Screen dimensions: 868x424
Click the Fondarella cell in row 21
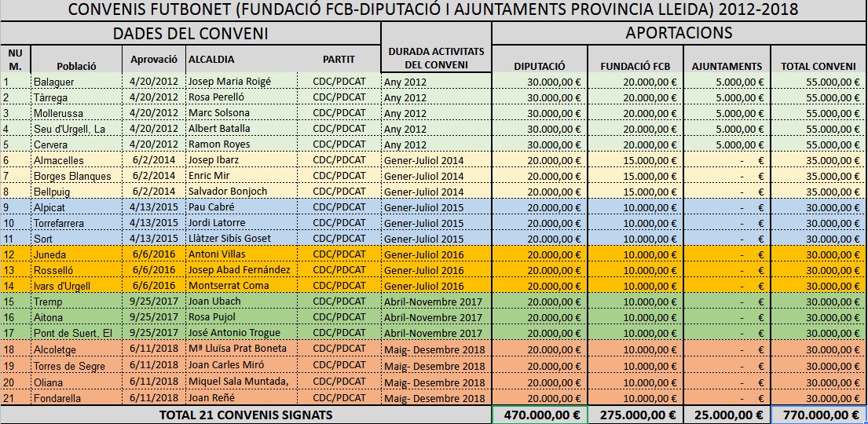coord(75,397)
